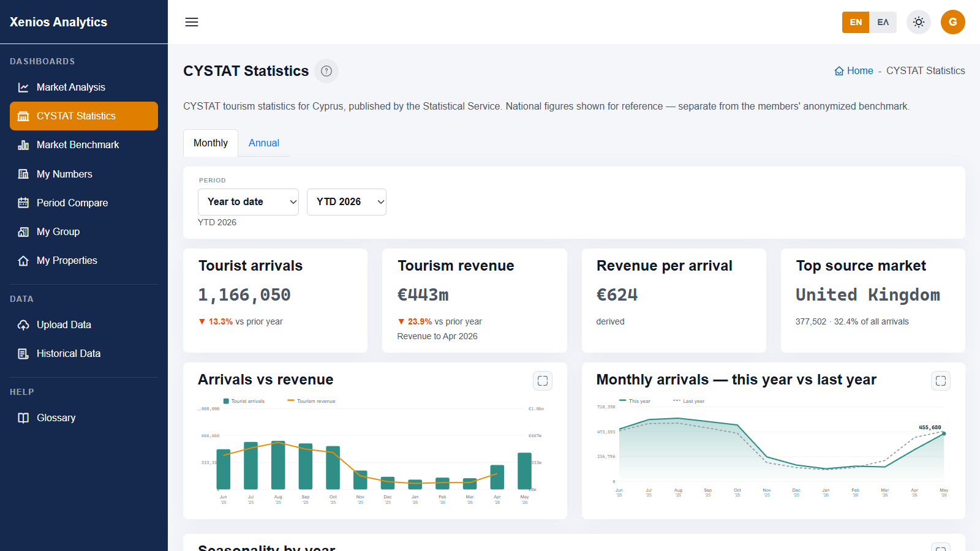Click the My Numbers calculator icon

point(23,174)
